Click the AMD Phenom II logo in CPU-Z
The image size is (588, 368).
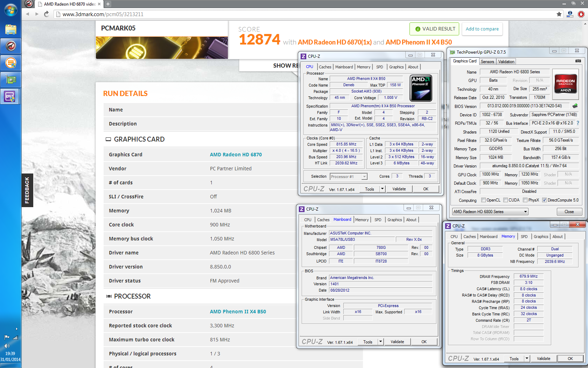click(x=421, y=88)
